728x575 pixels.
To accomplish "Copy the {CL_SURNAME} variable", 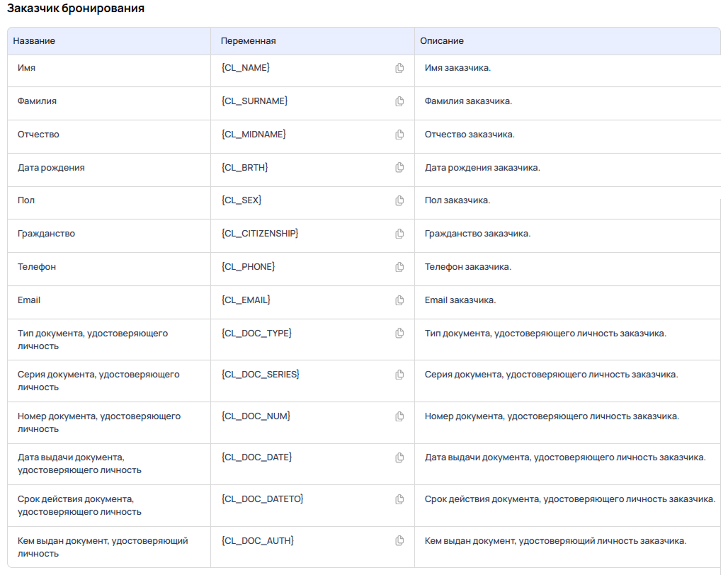I will click(x=399, y=101).
